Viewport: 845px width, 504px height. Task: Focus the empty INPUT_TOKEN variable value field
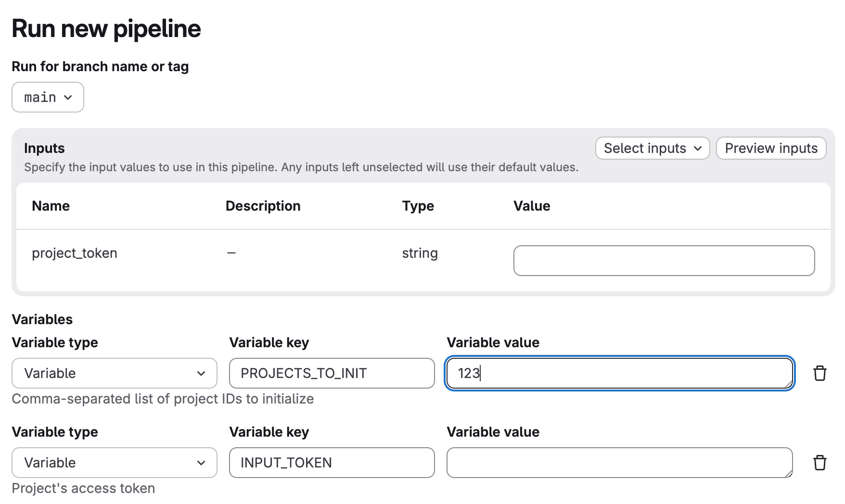620,463
